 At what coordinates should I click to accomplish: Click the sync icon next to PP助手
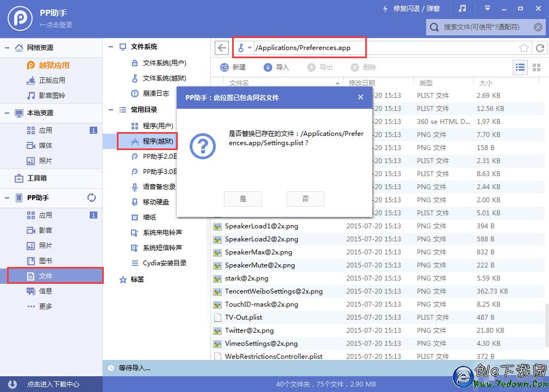click(x=92, y=198)
